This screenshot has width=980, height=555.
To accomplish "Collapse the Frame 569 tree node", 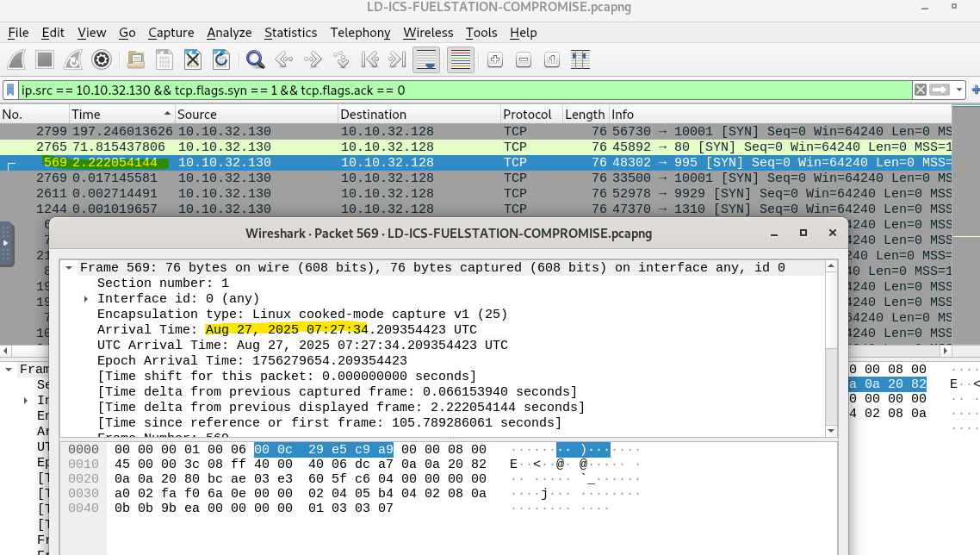I will click(x=69, y=268).
